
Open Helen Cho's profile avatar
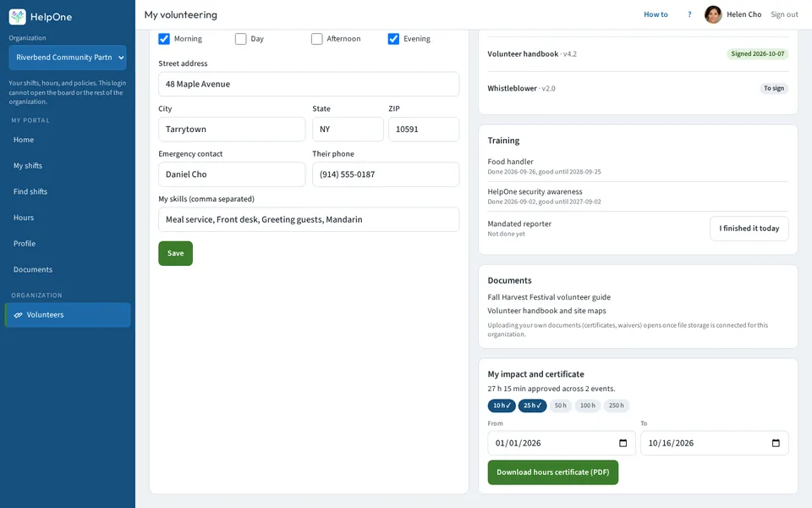[713, 14]
